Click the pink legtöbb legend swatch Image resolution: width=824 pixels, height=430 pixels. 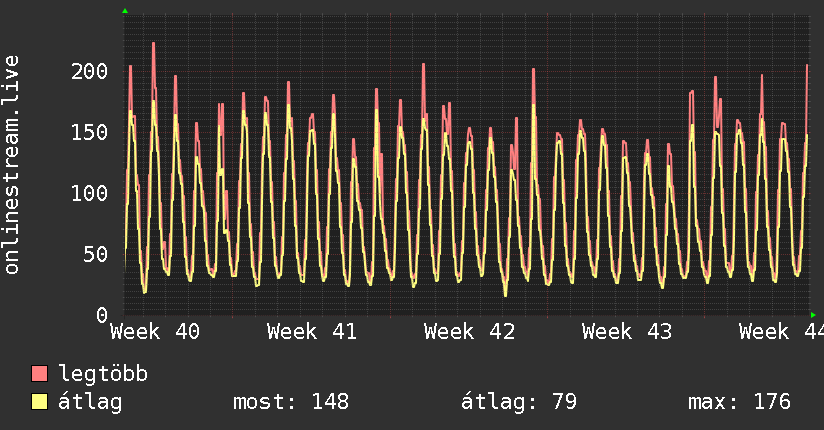pos(39,373)
